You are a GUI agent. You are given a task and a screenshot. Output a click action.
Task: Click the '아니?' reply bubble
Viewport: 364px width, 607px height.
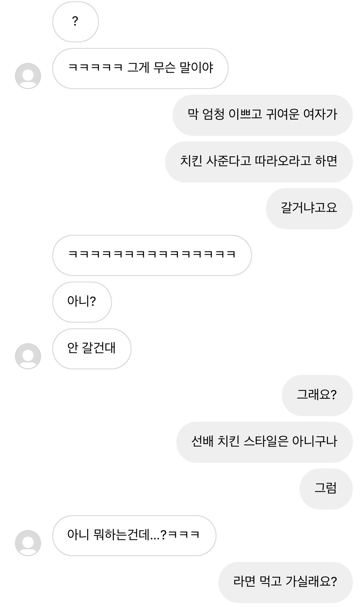tap(82, 302)
